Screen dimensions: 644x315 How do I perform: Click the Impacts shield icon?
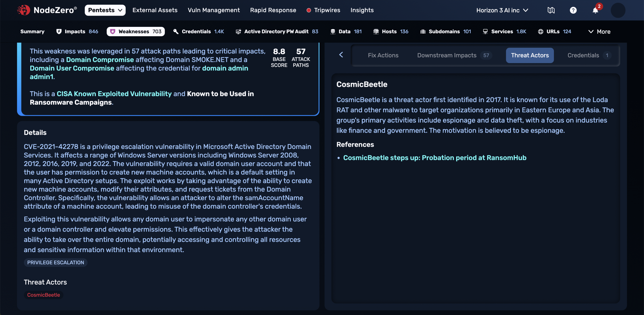pos(59,32)
